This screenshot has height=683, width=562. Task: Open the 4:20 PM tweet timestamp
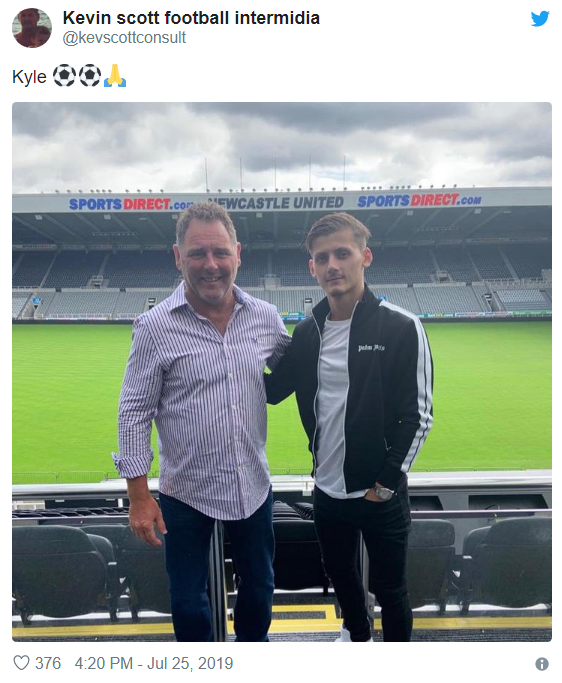point(104,663)
